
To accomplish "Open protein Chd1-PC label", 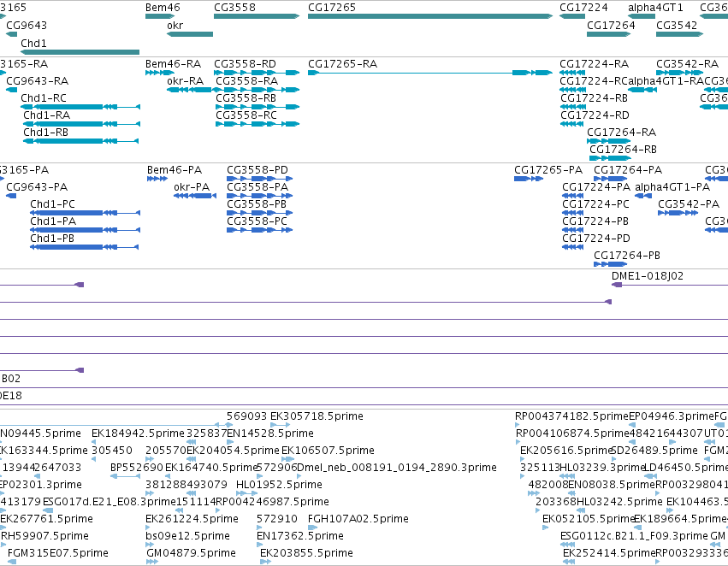I will pos(52,204).
